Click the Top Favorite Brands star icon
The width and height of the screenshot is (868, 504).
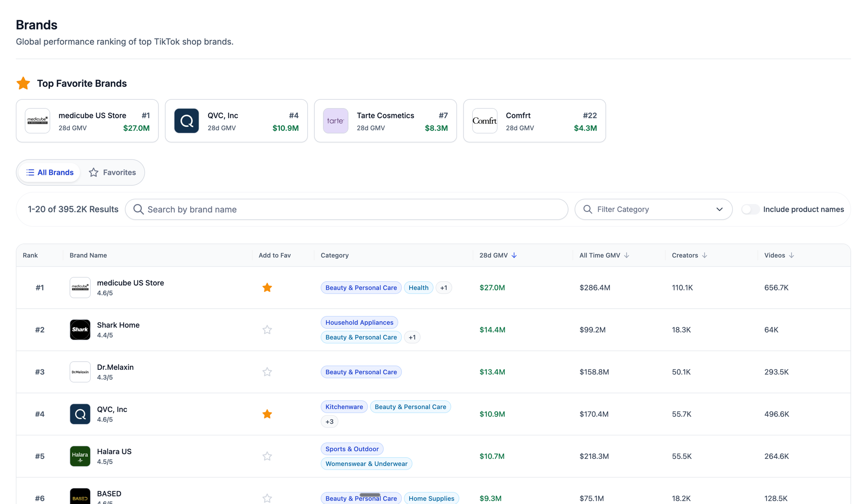click(x=23, y=83)
